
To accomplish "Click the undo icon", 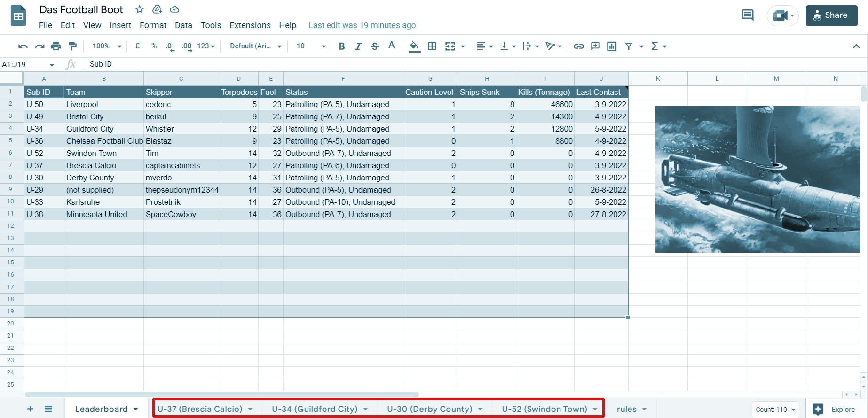I will (x=23, y=46).
